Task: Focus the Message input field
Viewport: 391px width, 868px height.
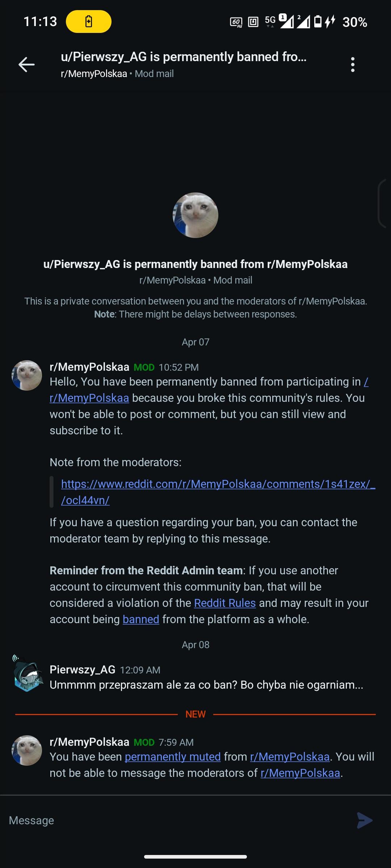Action: point(174,820)
